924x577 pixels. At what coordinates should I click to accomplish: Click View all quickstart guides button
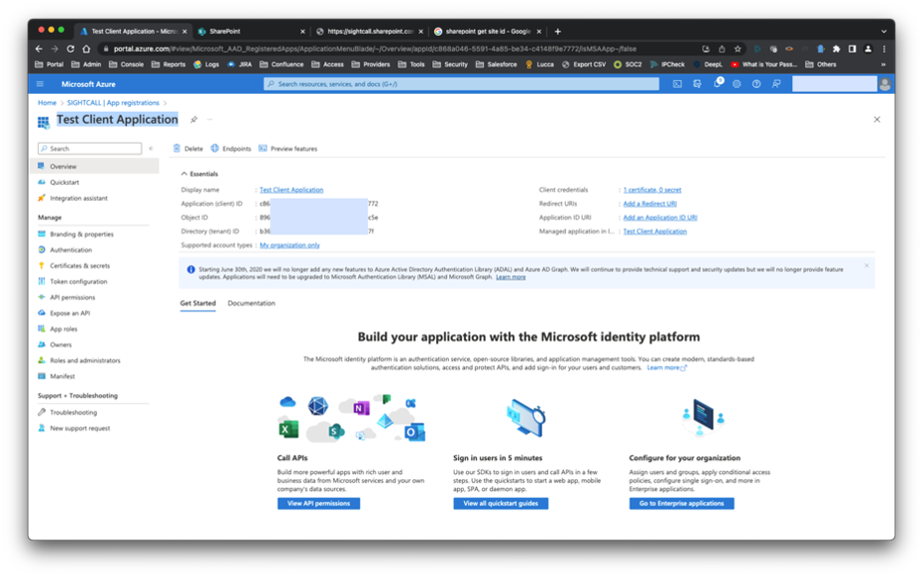[500, 503]
